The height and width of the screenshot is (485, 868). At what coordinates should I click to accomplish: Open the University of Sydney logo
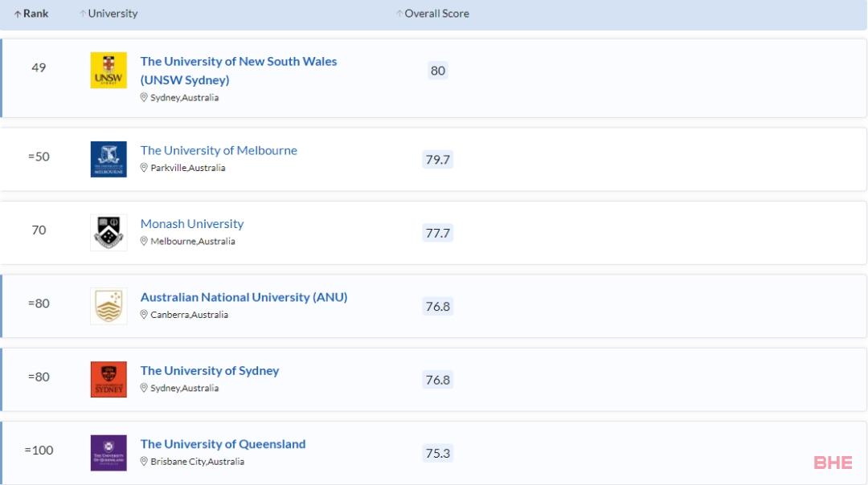click(108, 379)
